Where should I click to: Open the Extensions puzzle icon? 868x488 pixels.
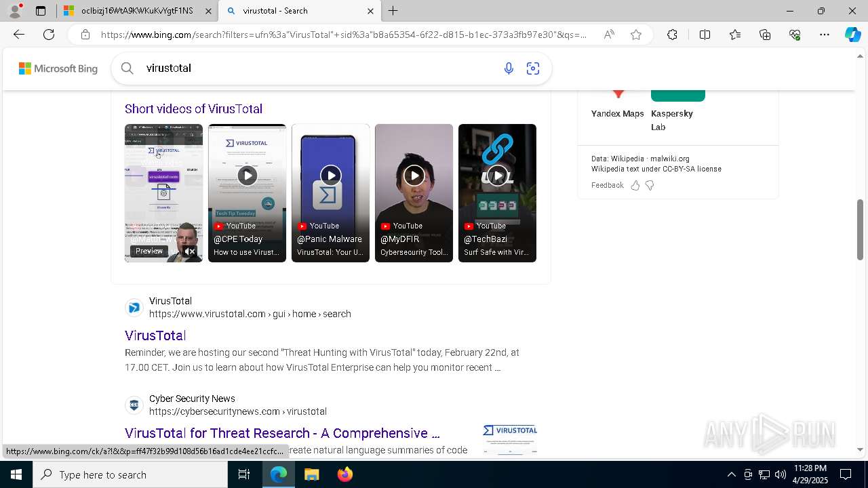click(x=672, y=35)
